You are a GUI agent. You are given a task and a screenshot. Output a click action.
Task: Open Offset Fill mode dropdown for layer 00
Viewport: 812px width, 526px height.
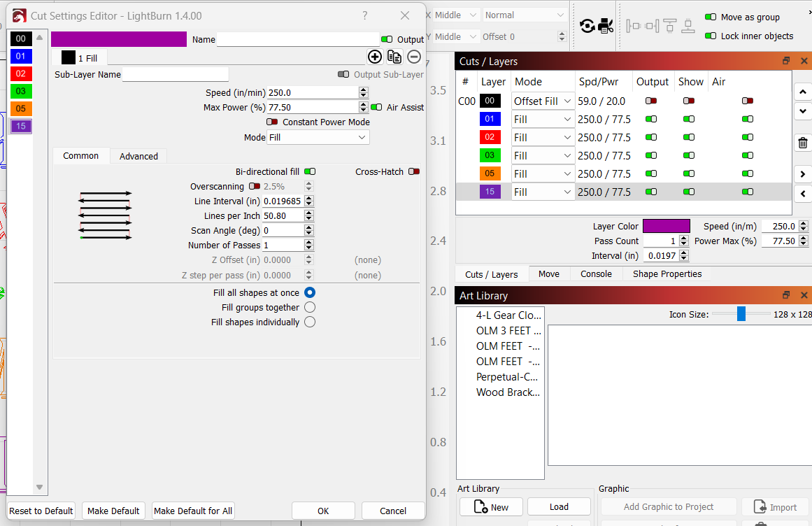pos(543,101)
